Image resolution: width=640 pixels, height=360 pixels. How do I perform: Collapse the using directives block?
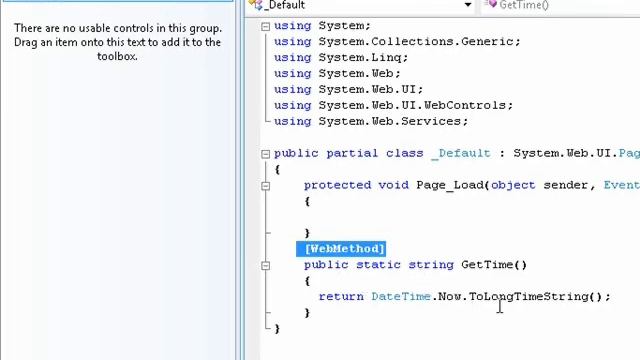point(265,27)
